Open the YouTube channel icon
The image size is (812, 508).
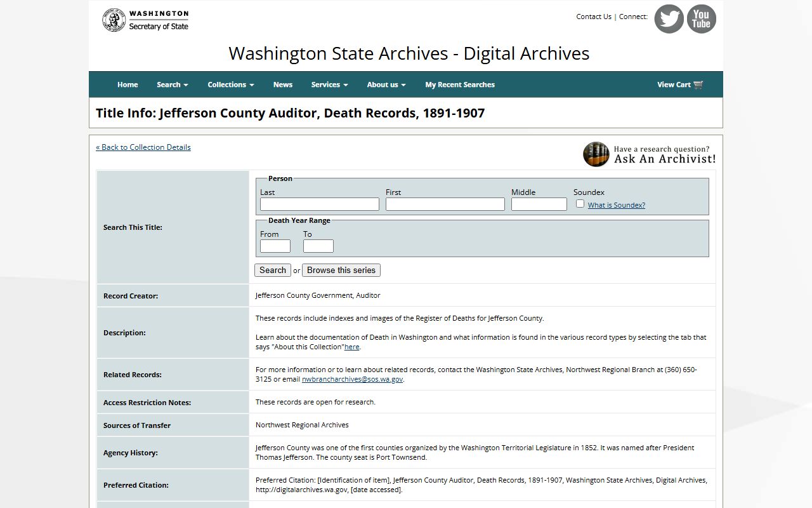coord(701,19)
